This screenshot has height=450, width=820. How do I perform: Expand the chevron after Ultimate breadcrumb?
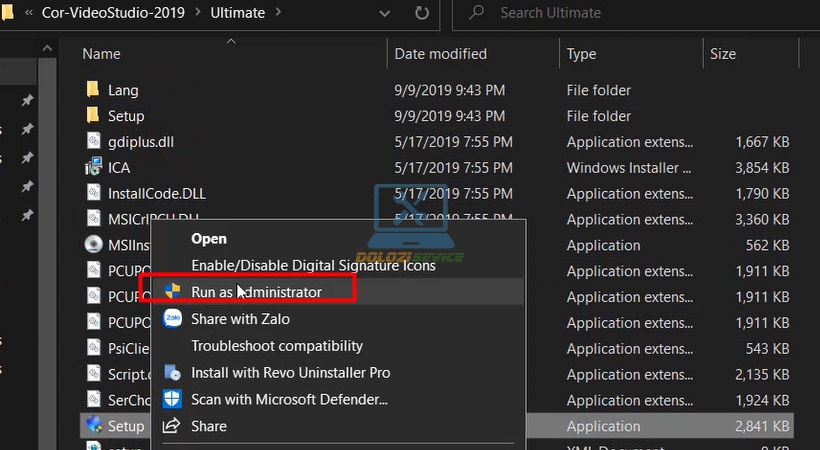(278, 12)
